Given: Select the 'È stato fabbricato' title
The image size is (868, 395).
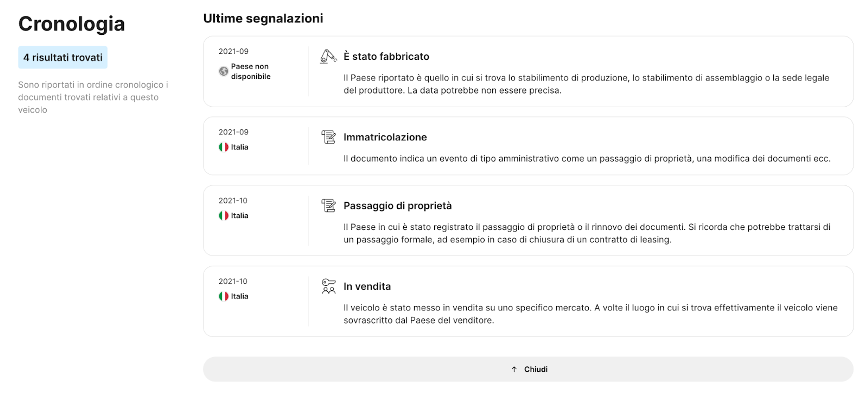Looking at the screenshot, I should (x=386, y=56).
